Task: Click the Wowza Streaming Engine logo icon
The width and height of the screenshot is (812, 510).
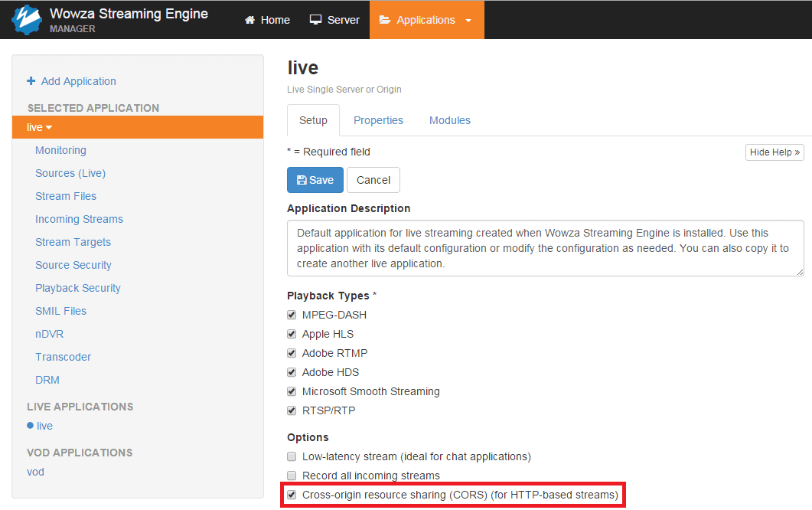Action: (x=27, y=20)
